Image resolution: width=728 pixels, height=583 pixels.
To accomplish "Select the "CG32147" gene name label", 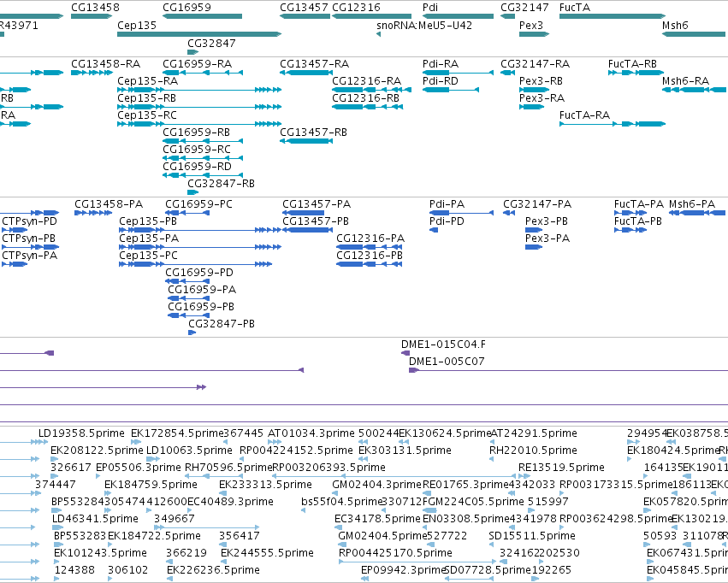I will [524, 8].
